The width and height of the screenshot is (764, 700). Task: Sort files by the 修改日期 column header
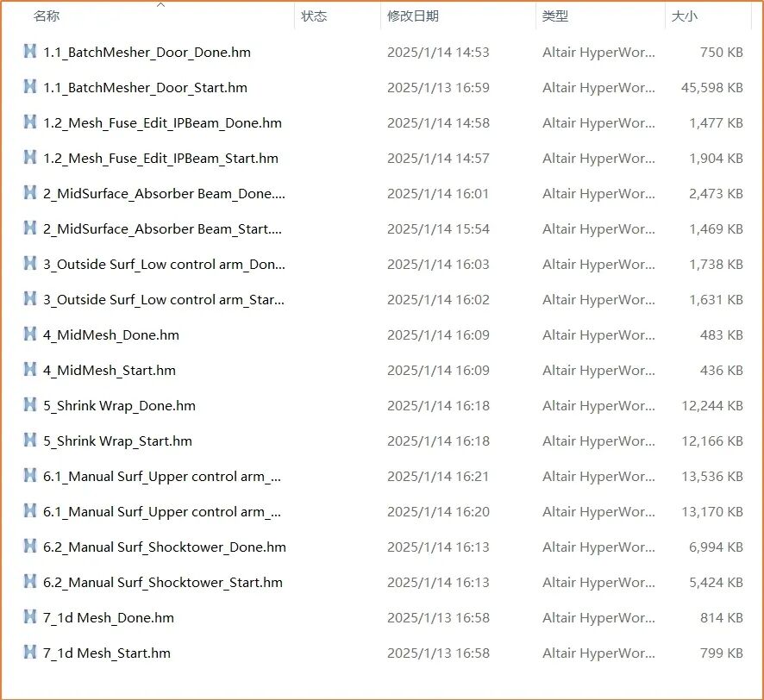(x=413, y=16)
